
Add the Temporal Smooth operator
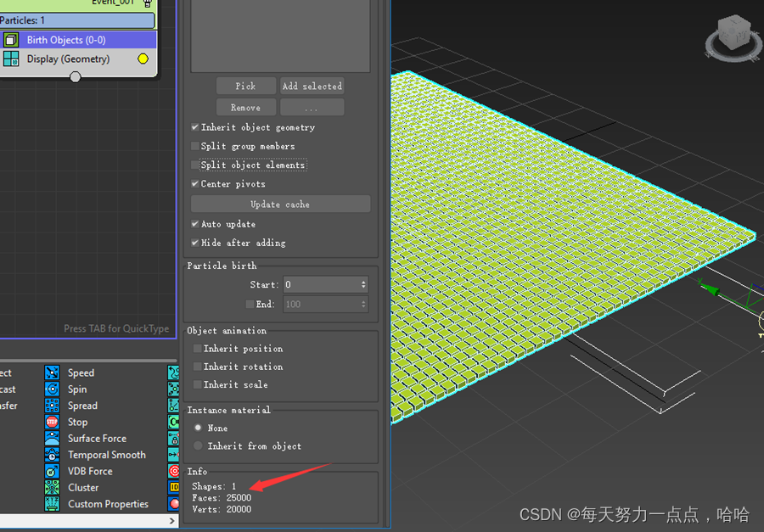(53, 454)
